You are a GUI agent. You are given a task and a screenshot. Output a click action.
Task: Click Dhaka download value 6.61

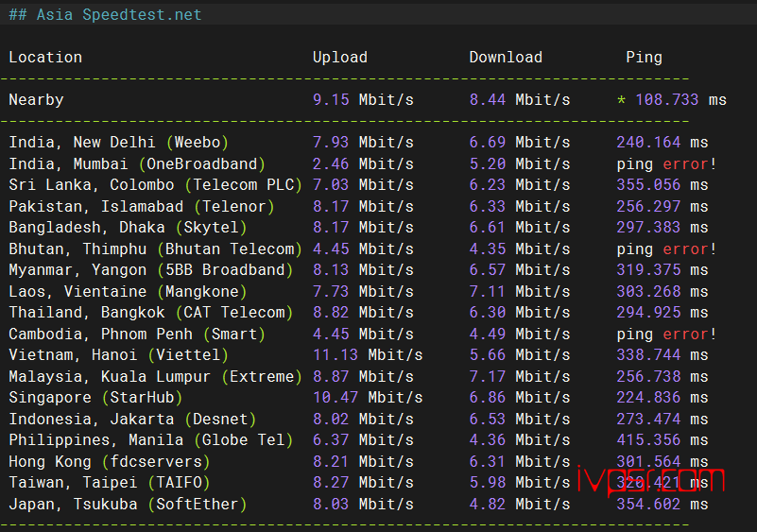click(x=487, y=228)
